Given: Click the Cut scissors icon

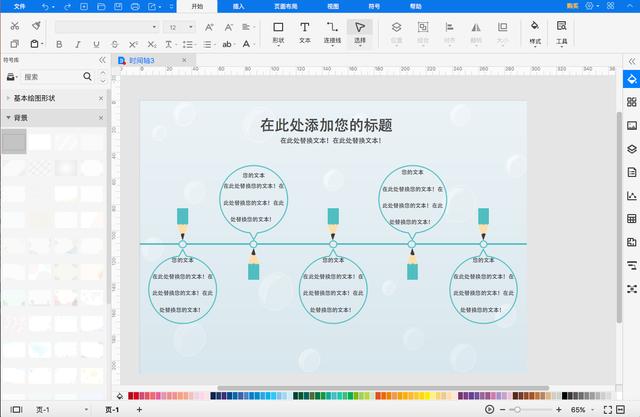Looking at the screenshot, I should [x=15, y=26].
